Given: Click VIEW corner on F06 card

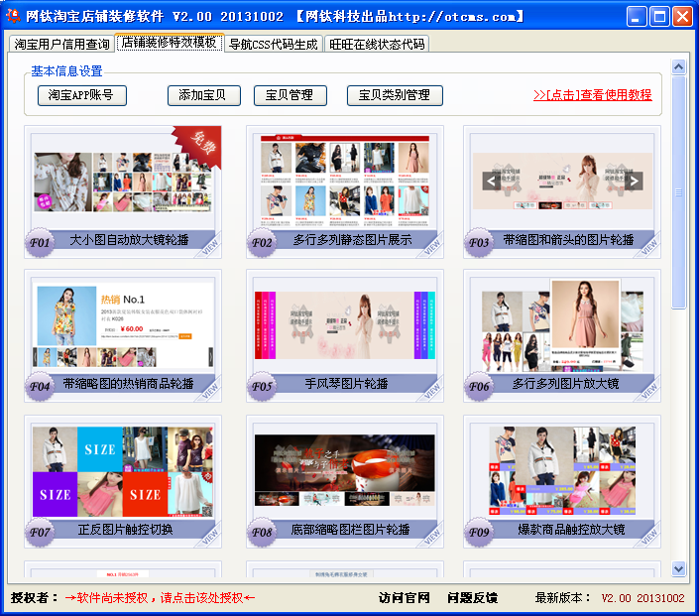Looking at the screenshot, I should point(649,391).
